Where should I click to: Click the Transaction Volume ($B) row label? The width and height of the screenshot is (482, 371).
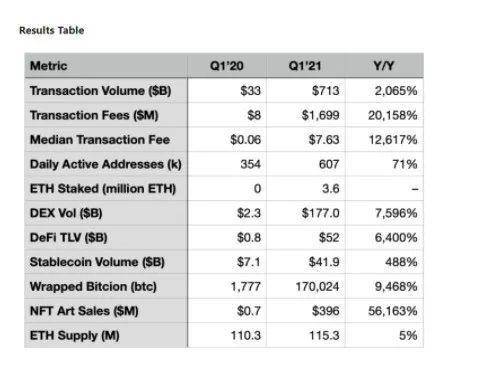(101, 91)
